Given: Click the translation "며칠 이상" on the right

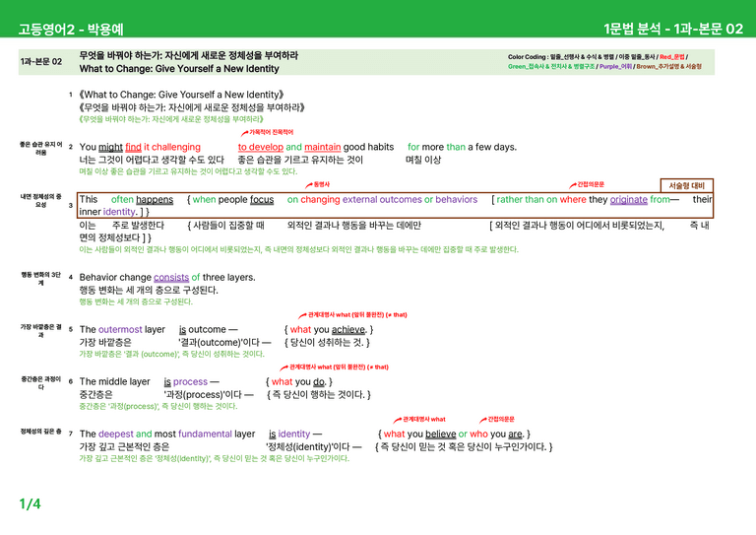Looking at the screenshot, I should (x=423, y=160).
